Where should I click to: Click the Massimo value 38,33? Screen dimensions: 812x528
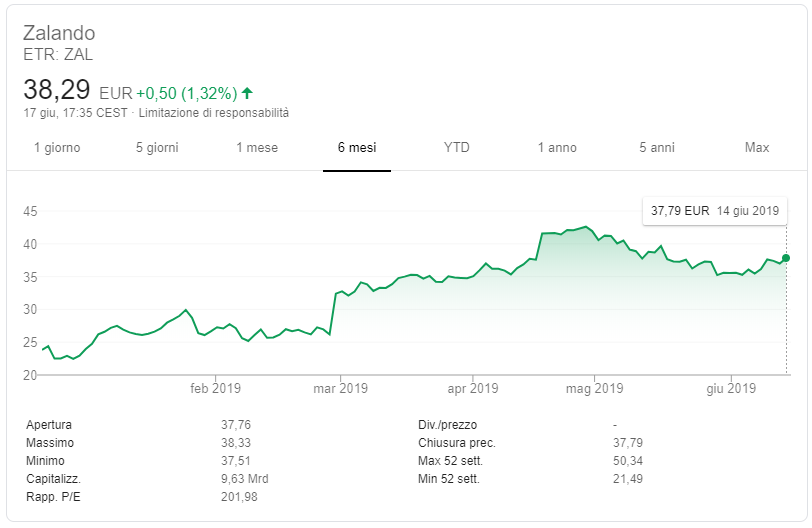tap(236, 443)
